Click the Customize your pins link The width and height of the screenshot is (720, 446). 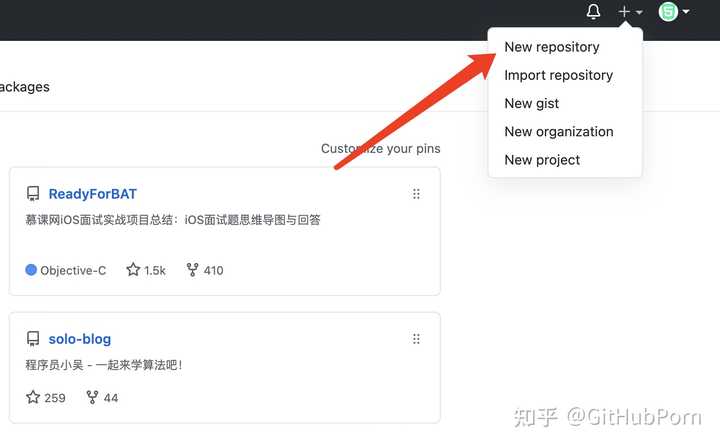click(381, 148)
